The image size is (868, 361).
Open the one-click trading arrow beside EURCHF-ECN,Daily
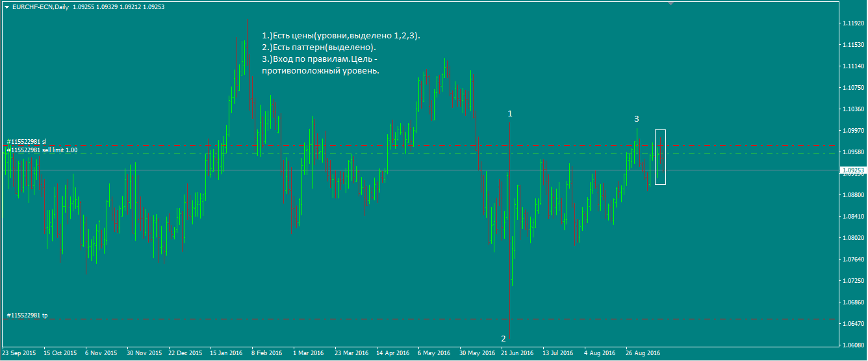pyautogui.click(x=6, y=6)
